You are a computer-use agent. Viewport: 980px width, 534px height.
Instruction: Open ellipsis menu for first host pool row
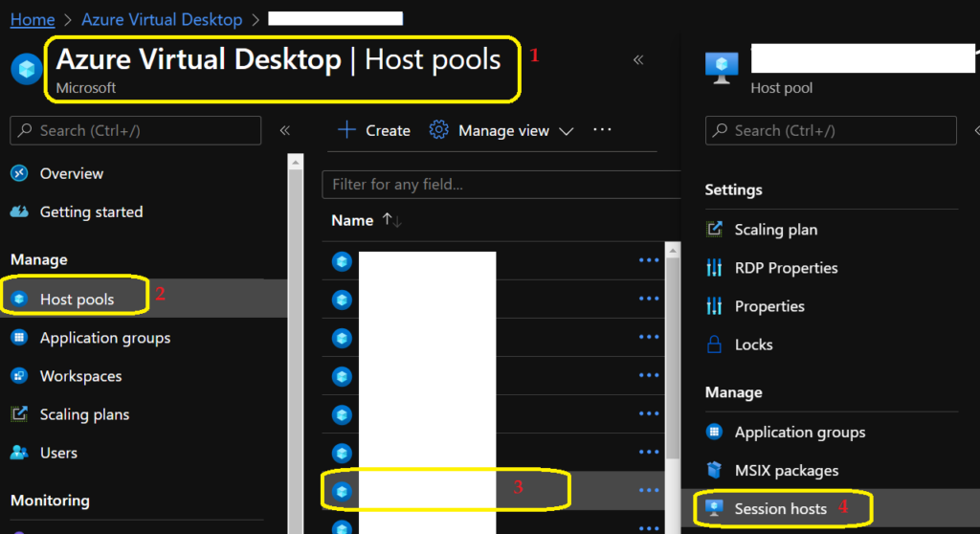pyautogui.click(x=649, y=260)
